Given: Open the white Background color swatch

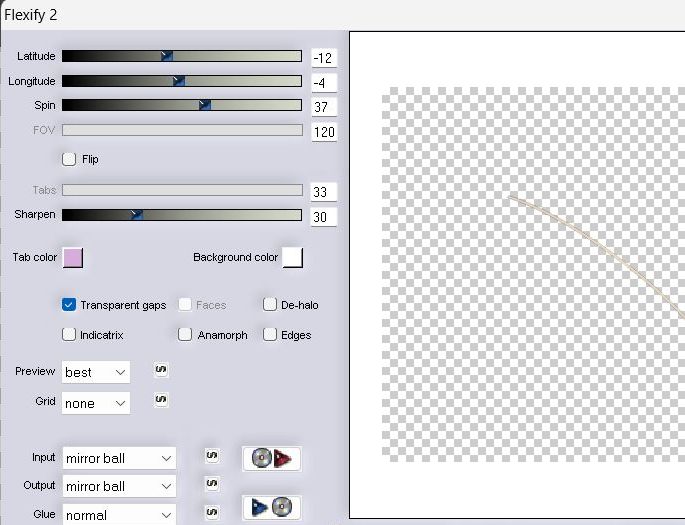Looking at the screenshot, I should tap(292, 258).
